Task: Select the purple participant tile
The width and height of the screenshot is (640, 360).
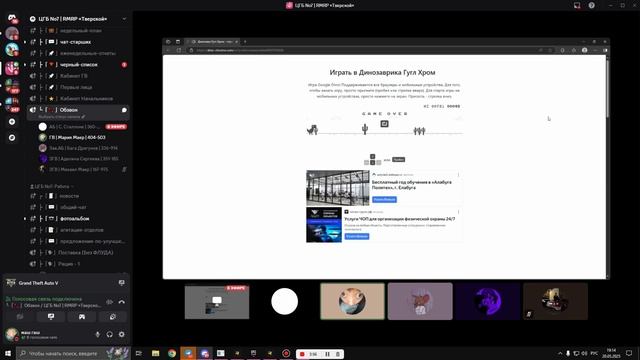Action: tap(488, 302)
